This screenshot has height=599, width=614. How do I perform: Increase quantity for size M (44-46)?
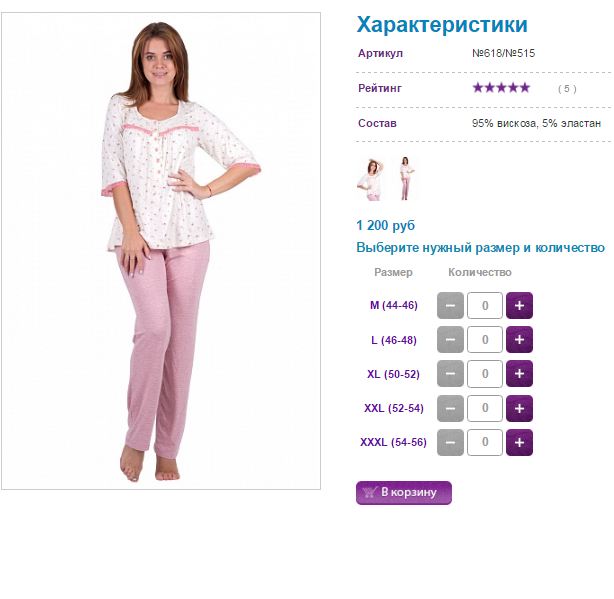point(519,305)
